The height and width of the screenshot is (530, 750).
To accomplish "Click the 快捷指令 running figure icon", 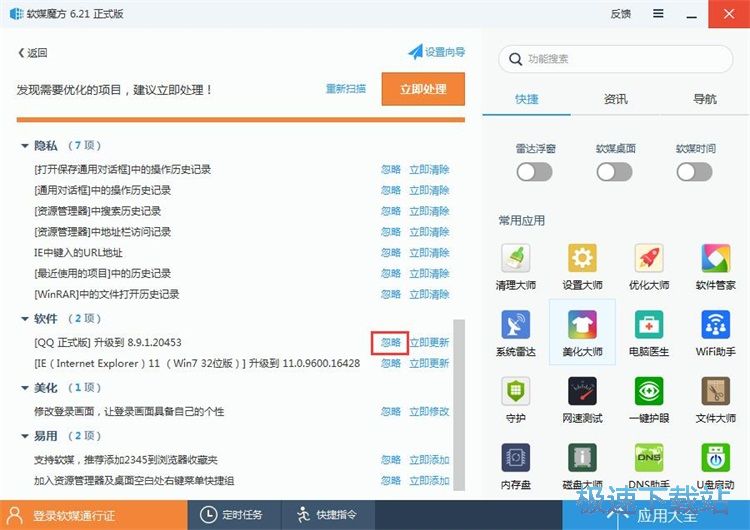I will point(303,515).
